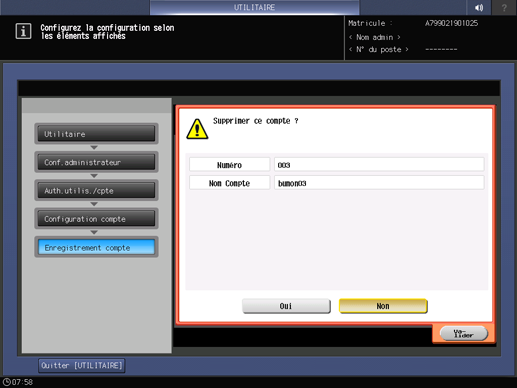
Task: Click the arrow below Configuration compte
Action: 94,232
